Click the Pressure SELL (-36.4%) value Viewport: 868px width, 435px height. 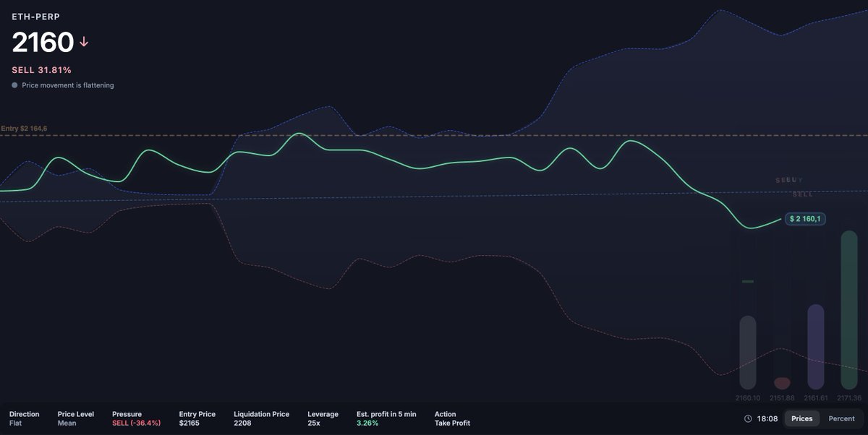(136, 423)
